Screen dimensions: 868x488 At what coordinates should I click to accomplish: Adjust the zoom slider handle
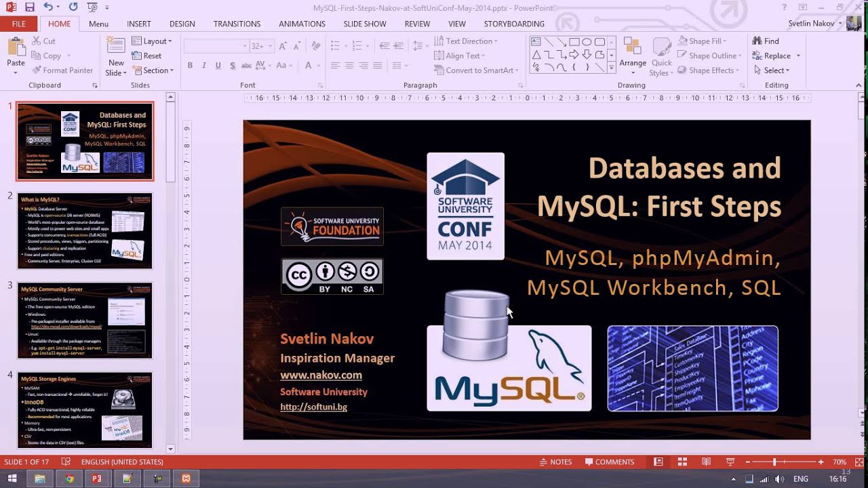point(774,462)
